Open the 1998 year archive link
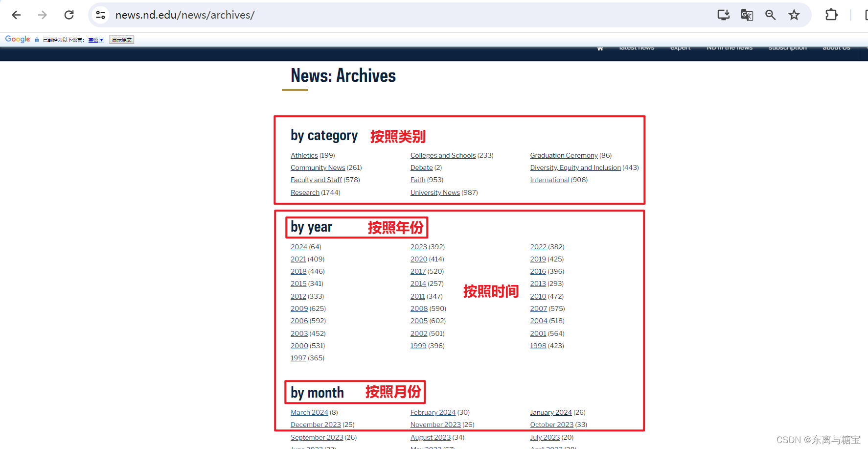Viewport: 868px width, 449px height. (538, 346)
